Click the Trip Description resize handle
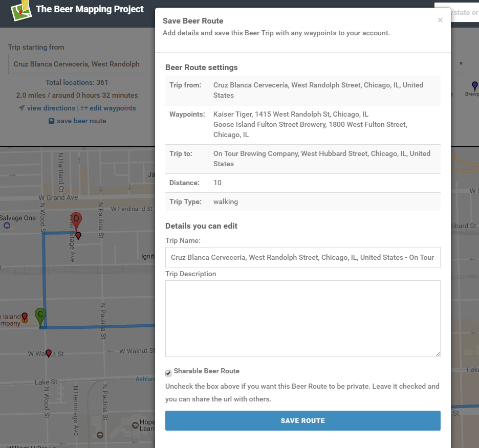This screenshot has width=479, height=448. 438,354
